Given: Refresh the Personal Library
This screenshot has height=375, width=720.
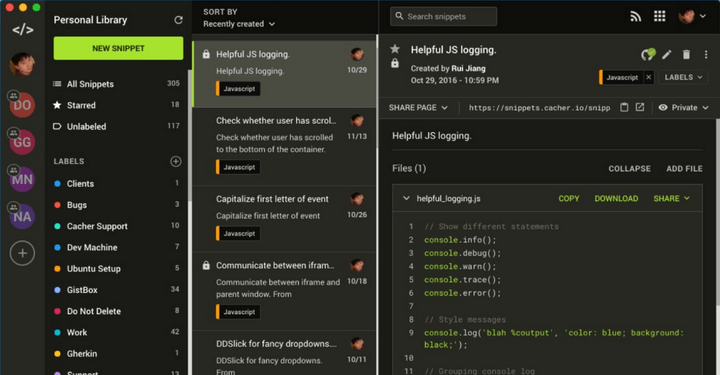Looking at the screenshot, I should pos(178,20).
